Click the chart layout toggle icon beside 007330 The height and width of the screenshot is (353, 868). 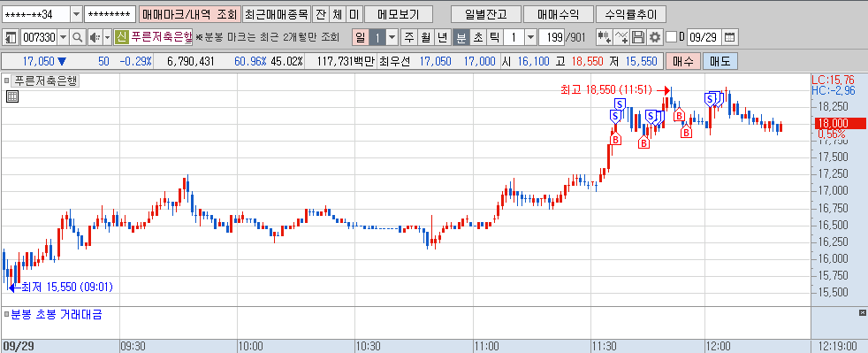tap(11, 38)
